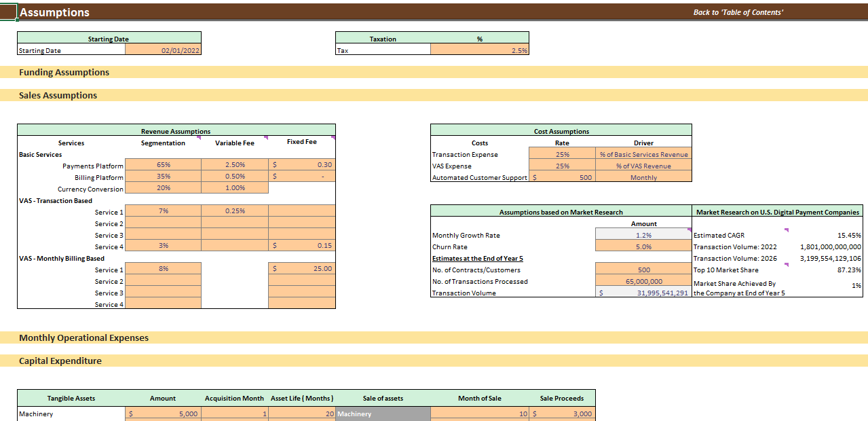The width and height of the screenshot is (868, 421).
Task: Click the Churn Rate 5.0% cell
Action: click(642, 246)
